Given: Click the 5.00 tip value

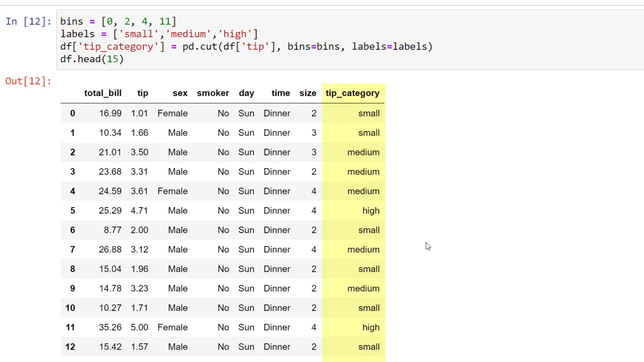Looking at the screenshot, I should click(140, 327).
